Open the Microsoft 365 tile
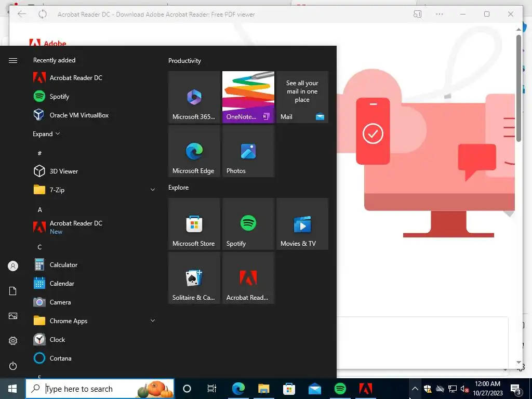The width and height of the screenshot is (532, 399). click(194, 97)
